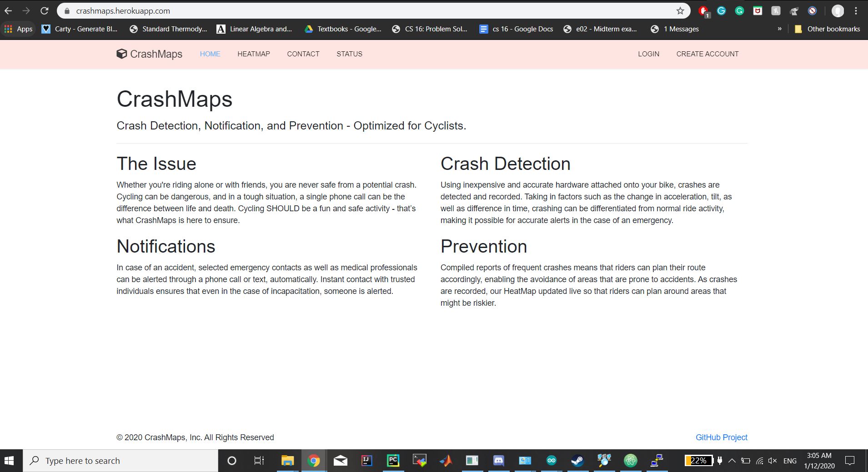Go back using the browser back arrow
Image resolution: width=868 pixels, height=472 pixels.
8,11
